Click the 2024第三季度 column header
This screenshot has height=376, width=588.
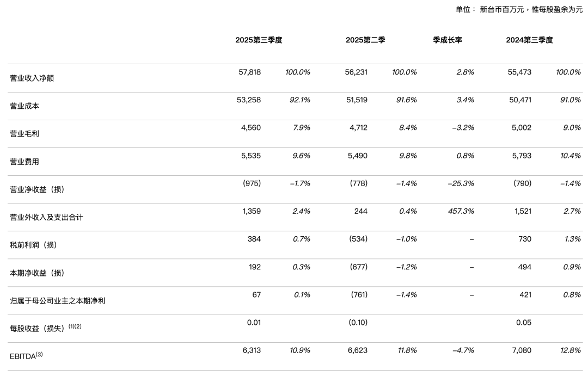pos(529,40)
